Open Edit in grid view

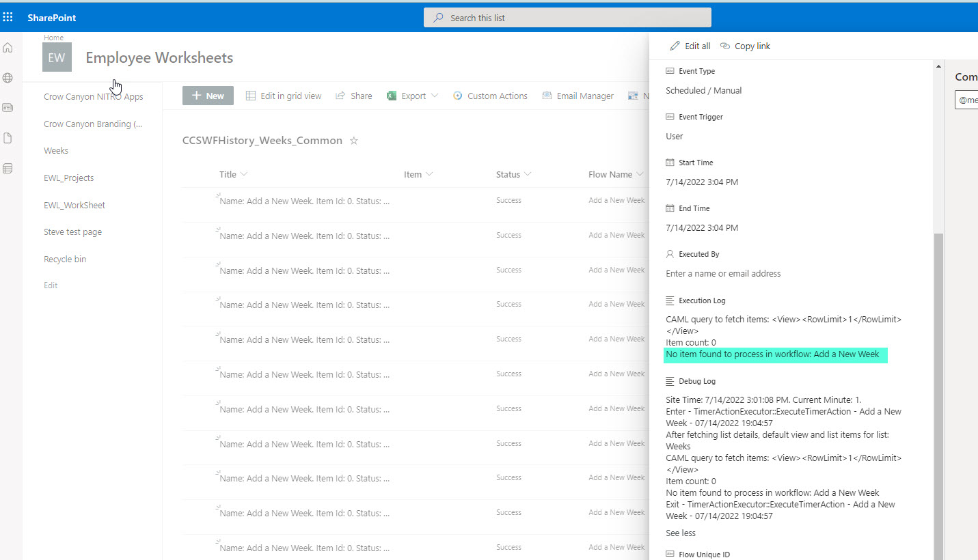284,96
